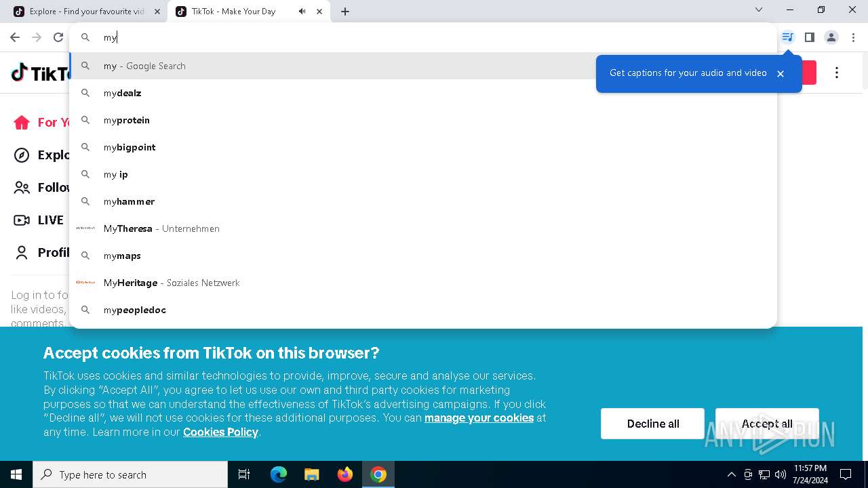Select the 'mypeopledoc' suggestion
Viewport: 868px width, 488px height.
point(423,310)
